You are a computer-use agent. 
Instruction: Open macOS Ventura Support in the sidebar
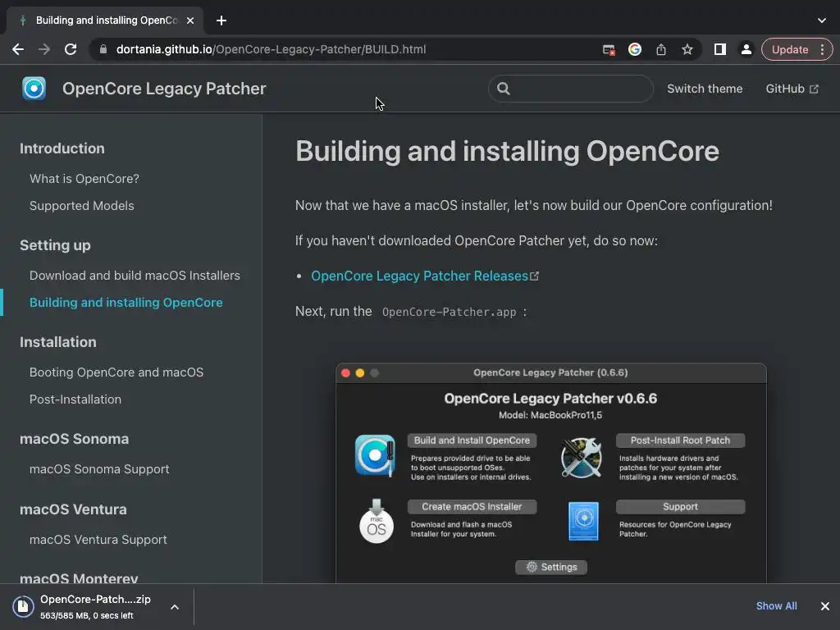[x=98, y=540]
